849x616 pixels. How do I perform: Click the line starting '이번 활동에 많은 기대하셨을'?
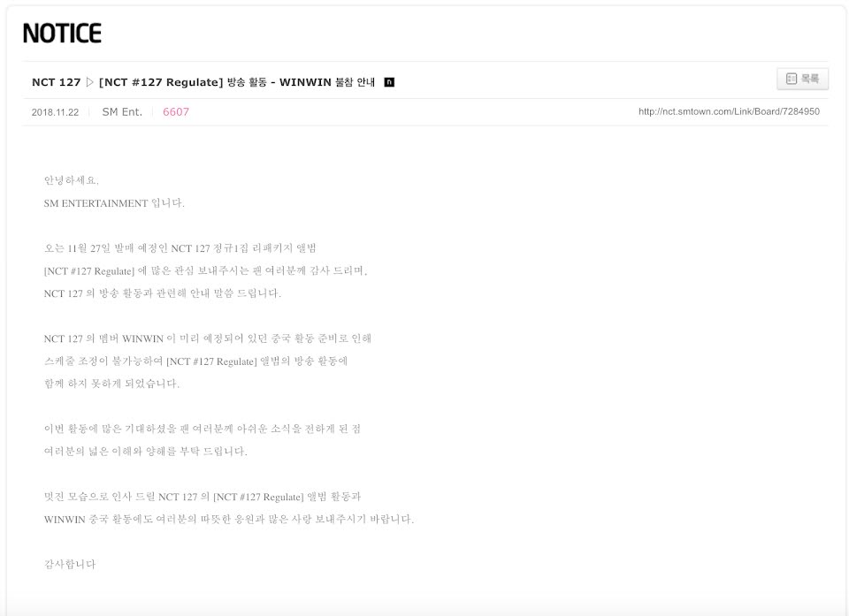pyautogui.click(x=203, y=429)
